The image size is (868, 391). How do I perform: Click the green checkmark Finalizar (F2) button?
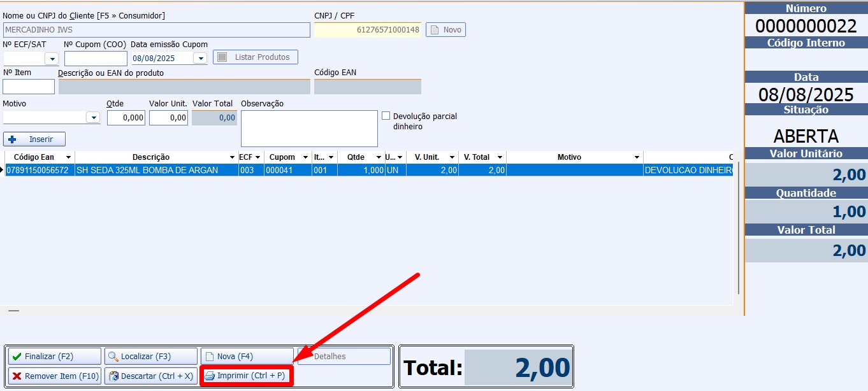coord(54,357)
